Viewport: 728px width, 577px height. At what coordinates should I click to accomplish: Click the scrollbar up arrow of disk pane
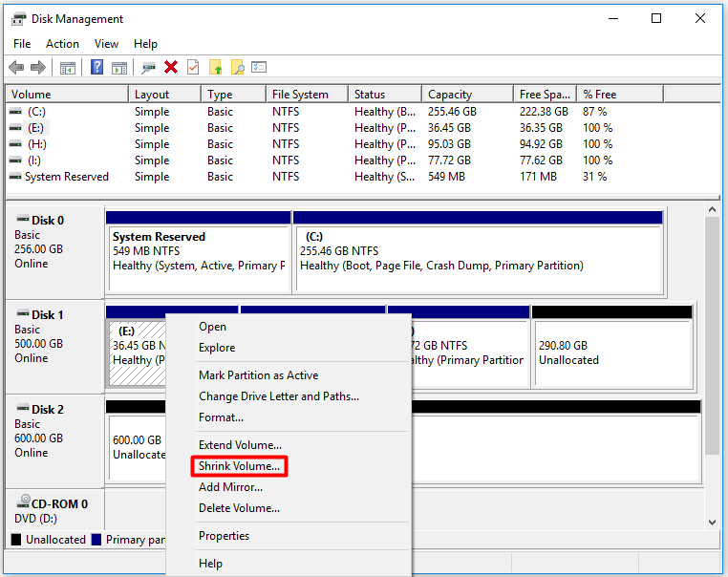712,210
